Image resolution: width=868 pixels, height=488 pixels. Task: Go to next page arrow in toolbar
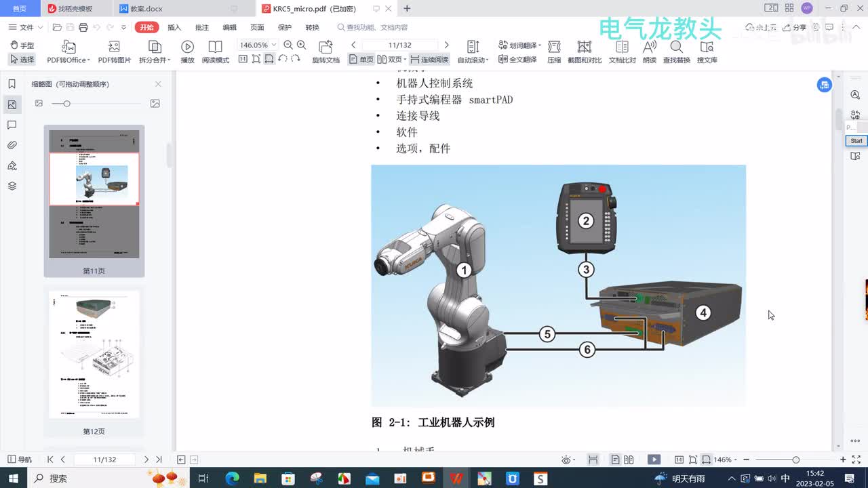click(446, 45)
